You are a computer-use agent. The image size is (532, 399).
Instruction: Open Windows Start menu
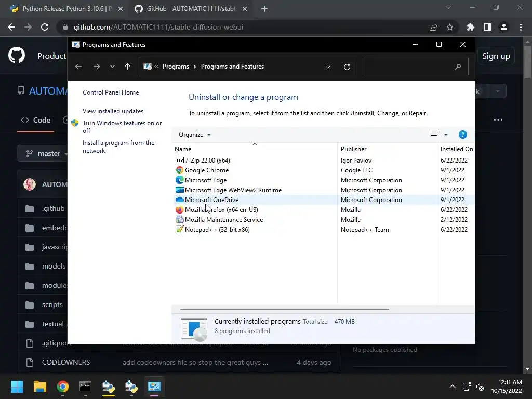tap(17, 387)
